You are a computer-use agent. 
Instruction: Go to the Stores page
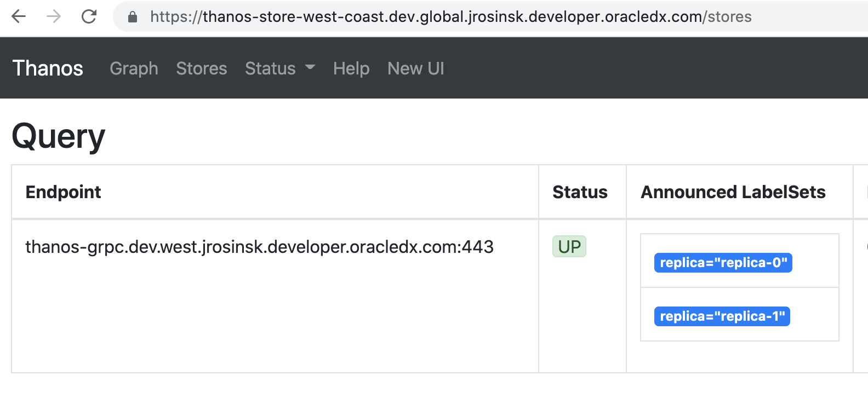coord(201,68)
